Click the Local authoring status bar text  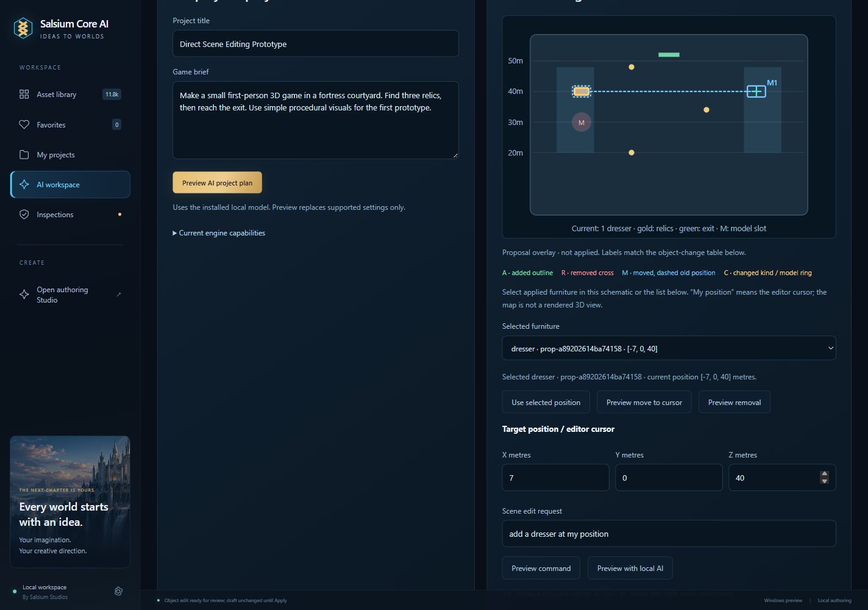(834, 600)
